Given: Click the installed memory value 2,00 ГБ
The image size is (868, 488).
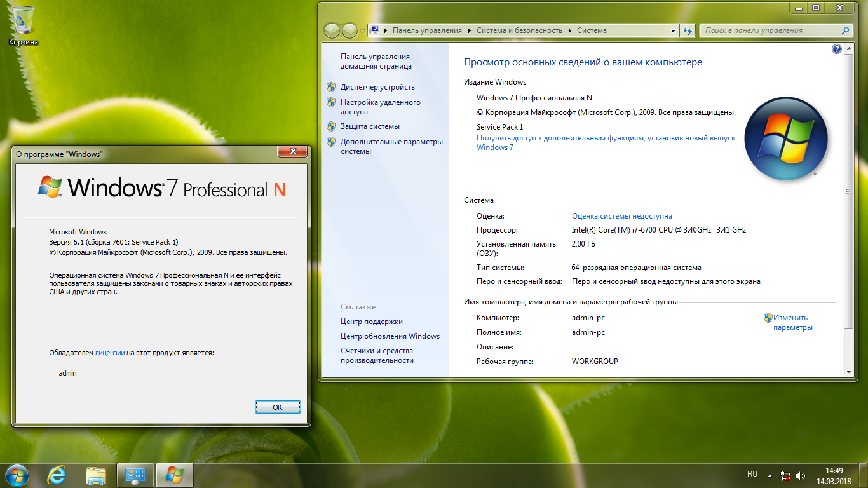Looking at the screenshot, I should 583,244.
